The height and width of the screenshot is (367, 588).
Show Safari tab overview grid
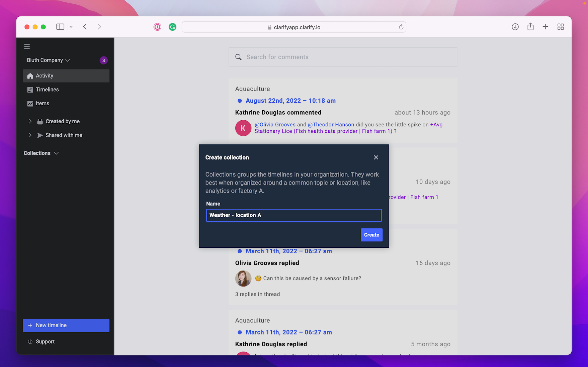point(561,27)
